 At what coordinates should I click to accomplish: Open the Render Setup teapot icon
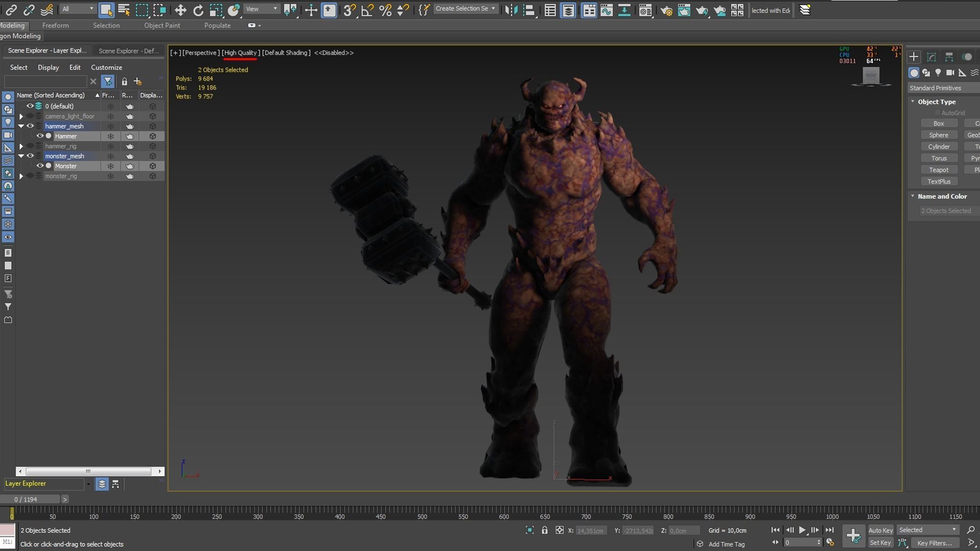point(666,10)
